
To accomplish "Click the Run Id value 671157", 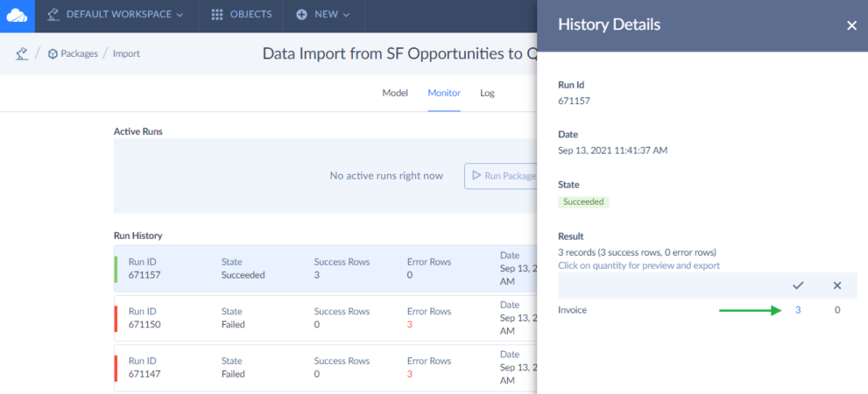I will point(574,101).
